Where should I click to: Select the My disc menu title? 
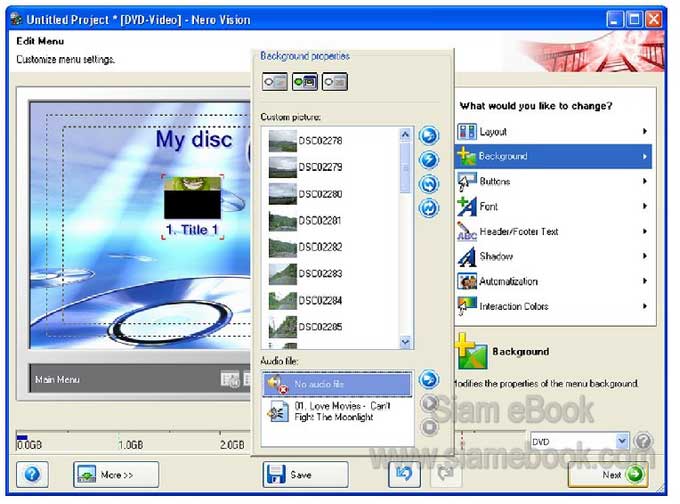(x=193, y=140)
